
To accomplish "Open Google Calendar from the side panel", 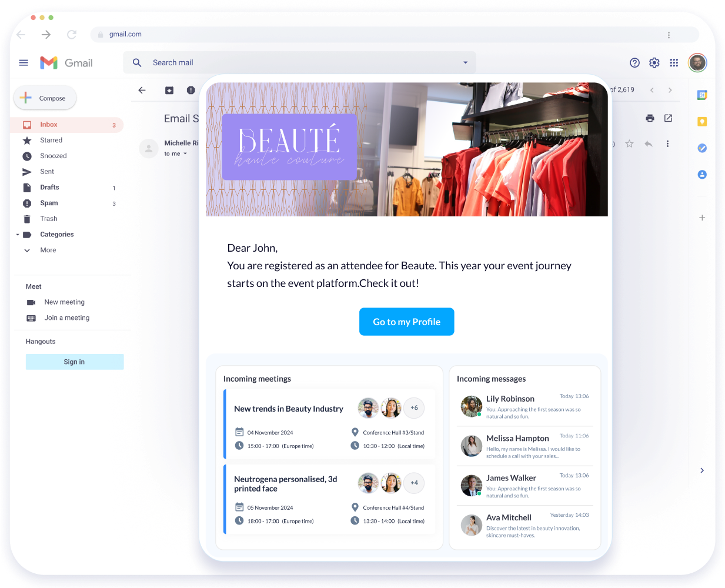I will point(702,95).
